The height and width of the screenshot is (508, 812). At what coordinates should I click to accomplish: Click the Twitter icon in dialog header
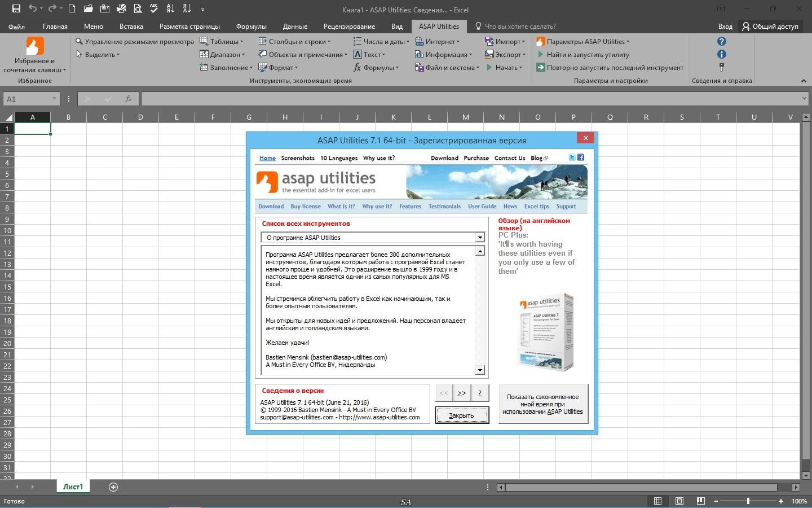click(572, 157)
